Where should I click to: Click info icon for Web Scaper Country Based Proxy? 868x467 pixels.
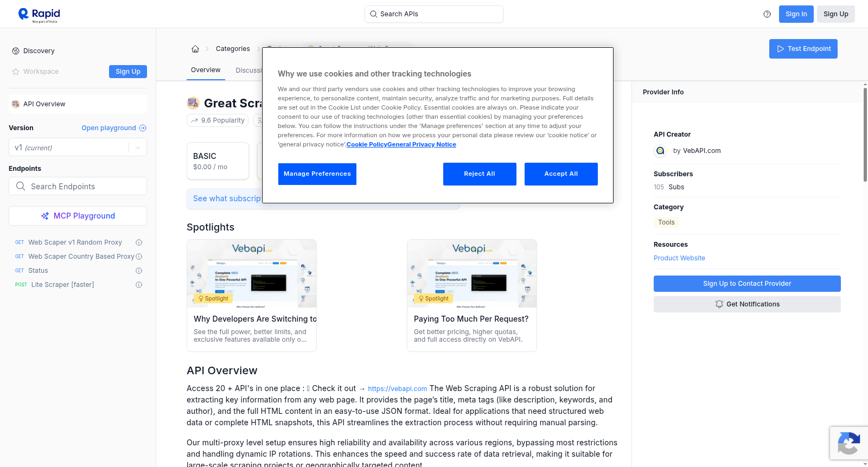pyautogui.click(x=139, y=257)
